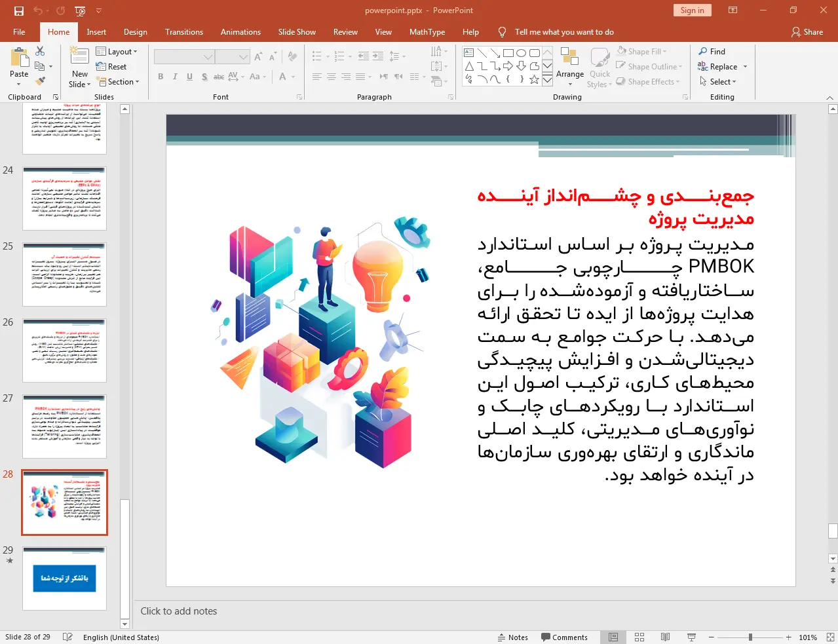Click the Align Left paragraph icon
838x644 pixels.
coord(316,77)
